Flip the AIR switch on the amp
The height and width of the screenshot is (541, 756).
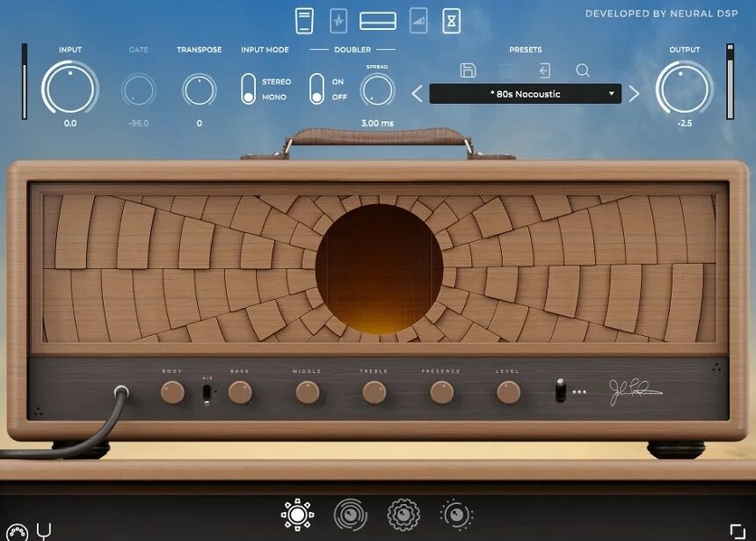click(x=207, y=395)
